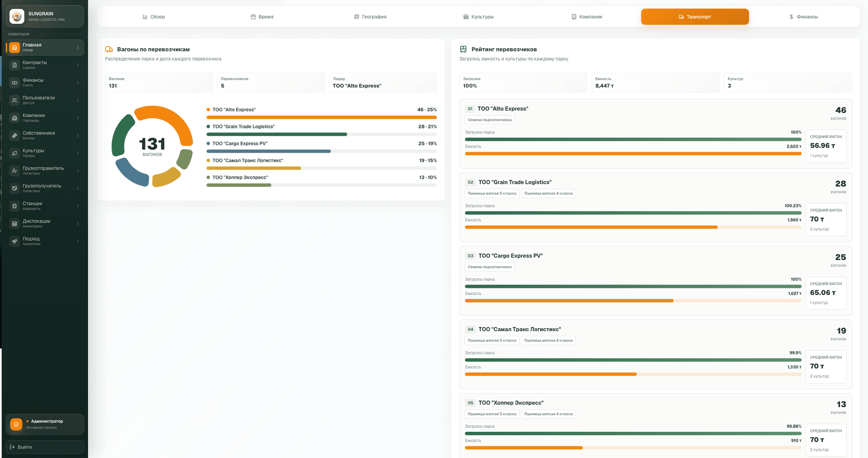Click the train icon beside Рейтинг перевозчиков

point(463,49)
